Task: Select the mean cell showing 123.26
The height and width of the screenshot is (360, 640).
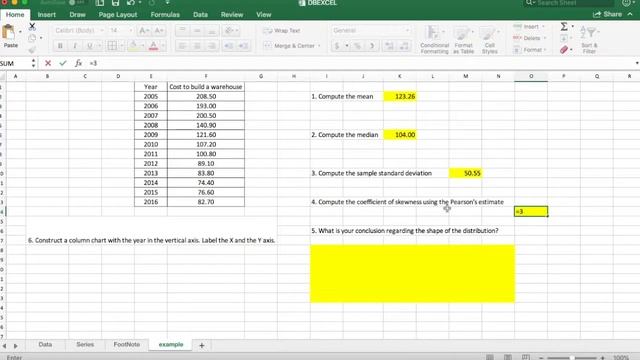Action: (400, 96)
